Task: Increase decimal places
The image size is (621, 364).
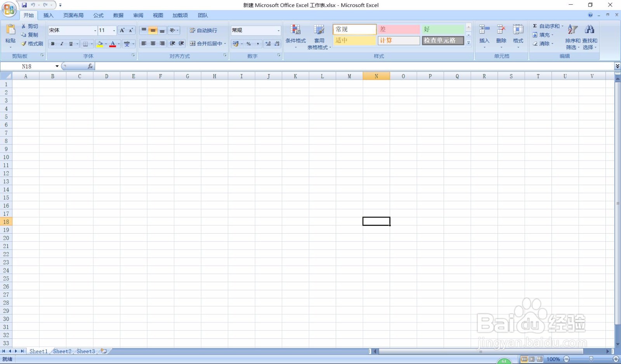Action: coord(268,44)
